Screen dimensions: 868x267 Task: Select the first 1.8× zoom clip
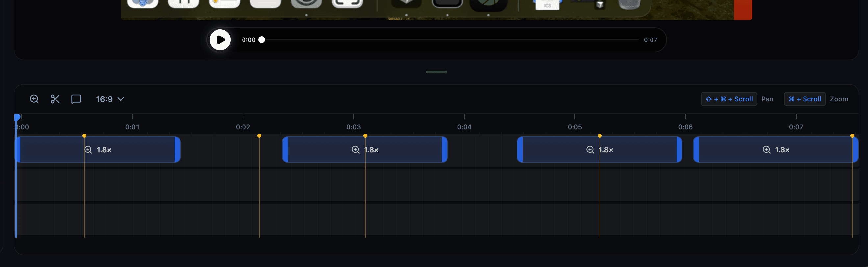(x=98, y=150)
